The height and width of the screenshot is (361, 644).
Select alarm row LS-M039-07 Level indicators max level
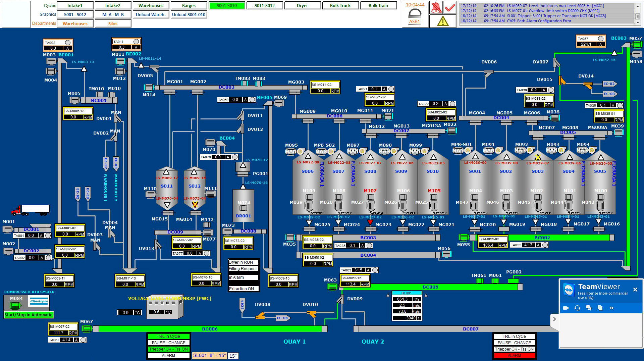coord(547,6)
